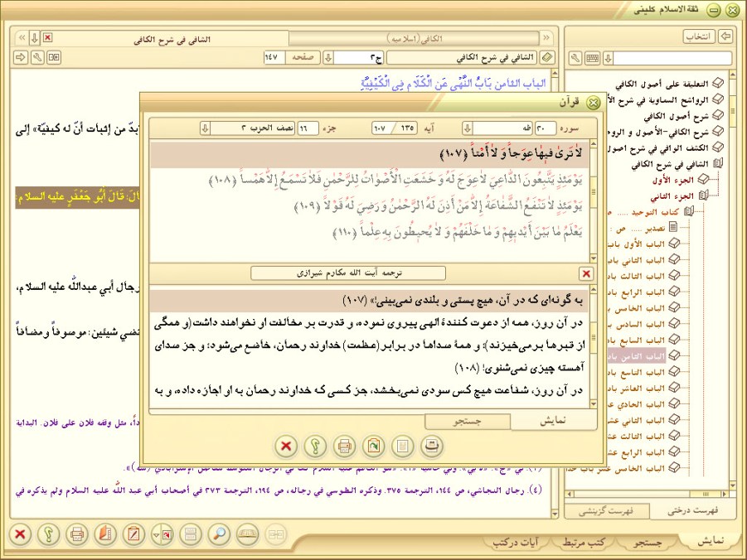Viewport: 747px width, 560px height.
Task: Click the page number field showing ١٤٧
Action: pos(274,58)
